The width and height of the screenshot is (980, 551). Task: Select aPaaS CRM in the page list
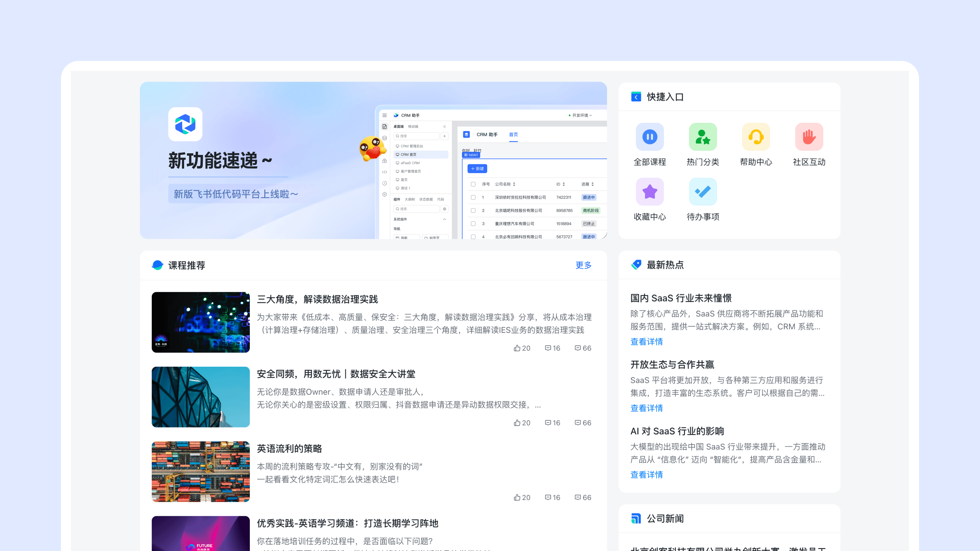click(421, 163)
